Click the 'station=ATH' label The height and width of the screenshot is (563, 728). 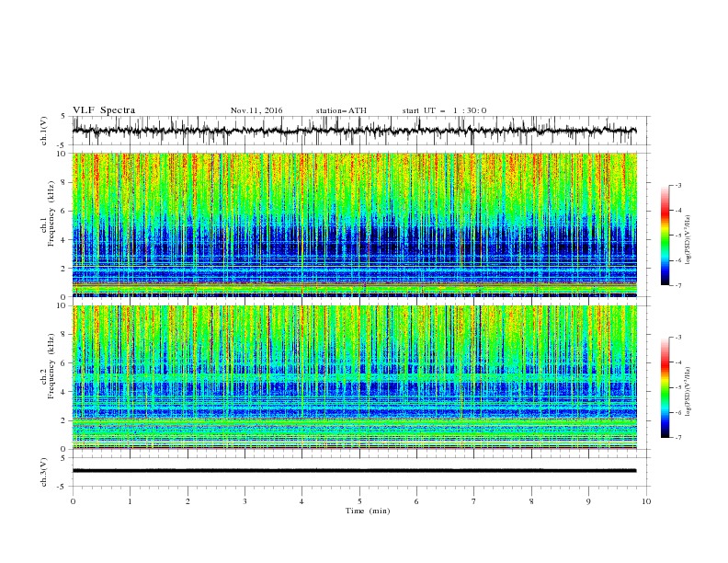coord(341,110)
